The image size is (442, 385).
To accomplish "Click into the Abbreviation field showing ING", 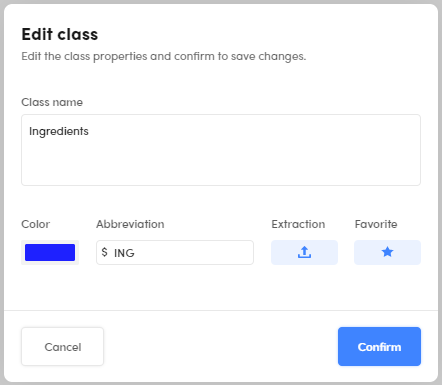I will pos(175,252).
